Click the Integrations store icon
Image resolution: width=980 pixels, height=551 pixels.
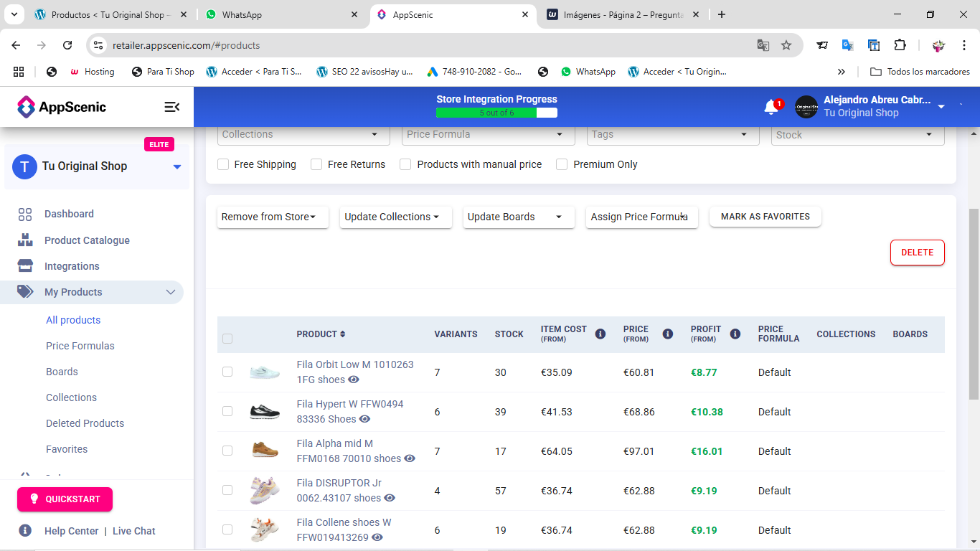tap(25, 266)
